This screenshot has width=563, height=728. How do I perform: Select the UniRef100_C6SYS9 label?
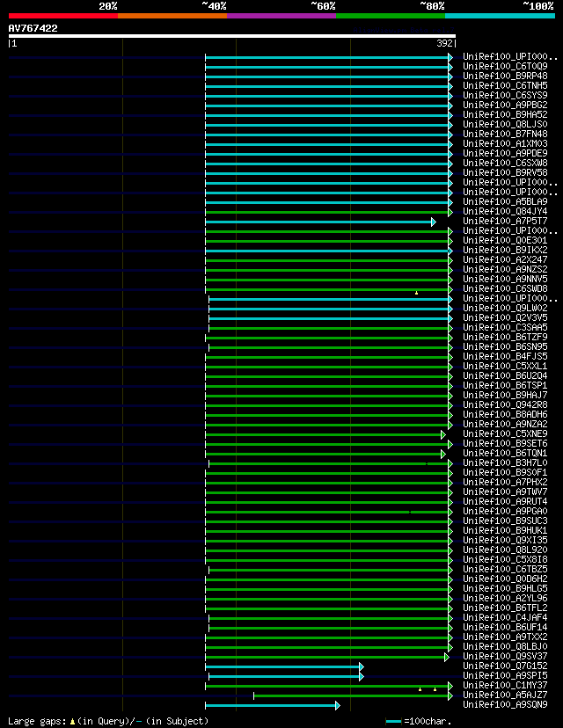pyautogui.click(x=505, y=95)
